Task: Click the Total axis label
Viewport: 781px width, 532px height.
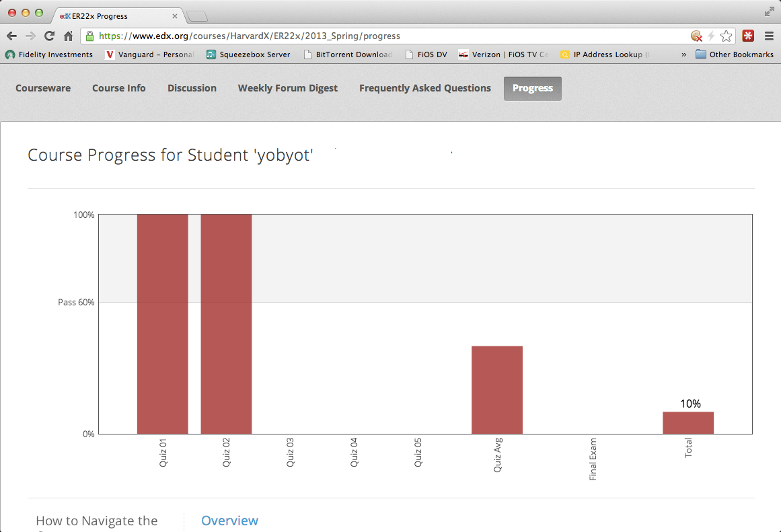Action: [688, 448]
